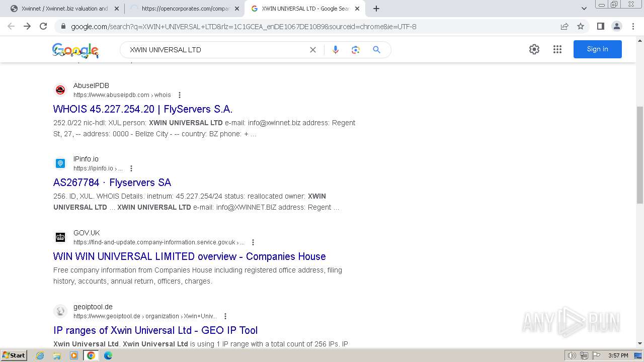Click GOV.UK crown favicon
Image resolution: width=644 pixels, height=362 pixels.
point(60,237)
